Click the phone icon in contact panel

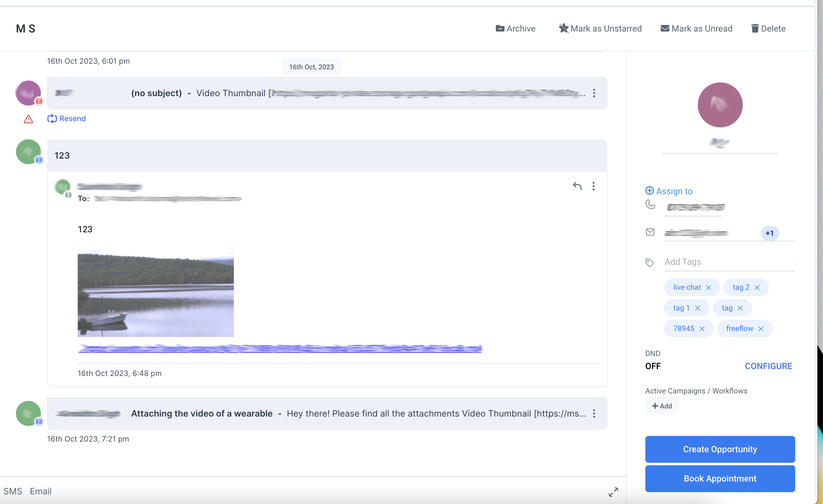coord(650,204)
